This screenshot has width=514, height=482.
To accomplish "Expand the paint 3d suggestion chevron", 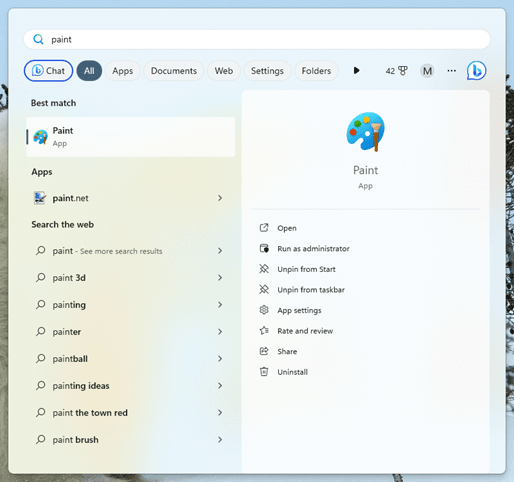I will (x=220, y=278).
